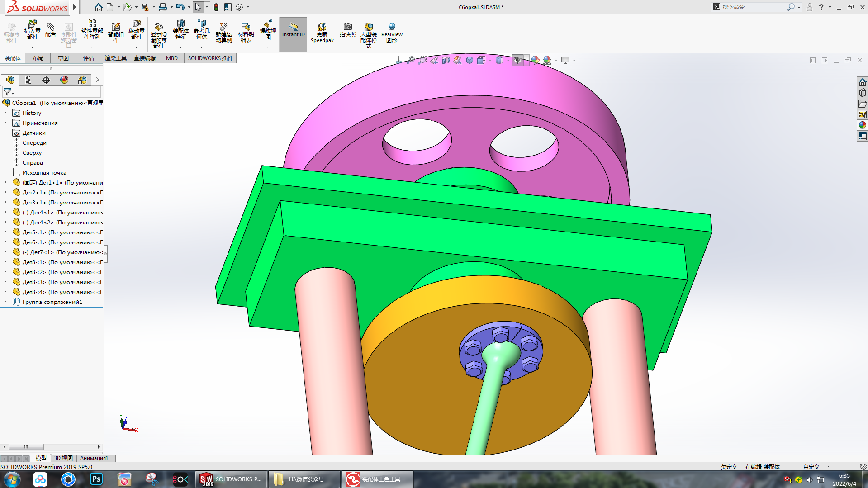Click the Zoom to Fit icon in the view toolbar
Screen dimensions: 868x488
click(x=410, y=60)
